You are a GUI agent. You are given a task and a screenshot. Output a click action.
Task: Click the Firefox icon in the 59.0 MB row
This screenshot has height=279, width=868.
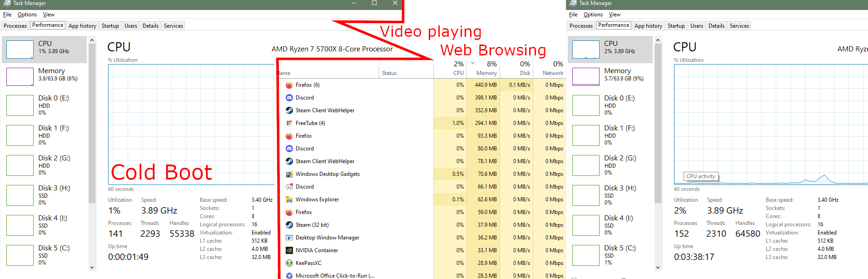[x=289, y=212]
